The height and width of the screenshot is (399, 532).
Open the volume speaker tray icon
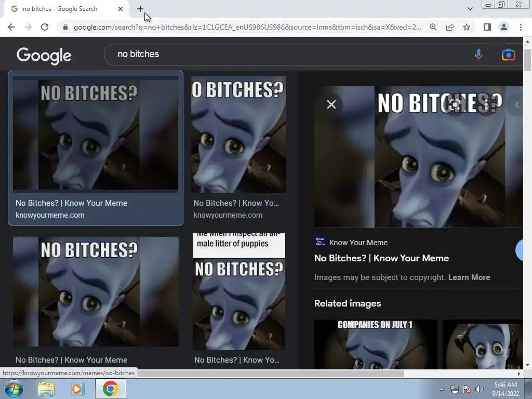(x=480, y=389)
